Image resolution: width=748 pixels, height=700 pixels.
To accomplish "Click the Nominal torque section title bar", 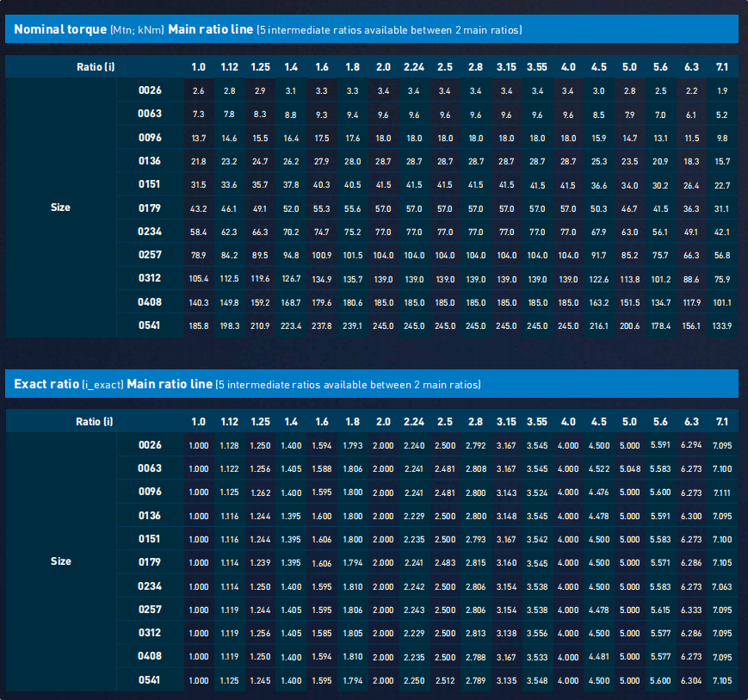I will click(x=370, y=29).
